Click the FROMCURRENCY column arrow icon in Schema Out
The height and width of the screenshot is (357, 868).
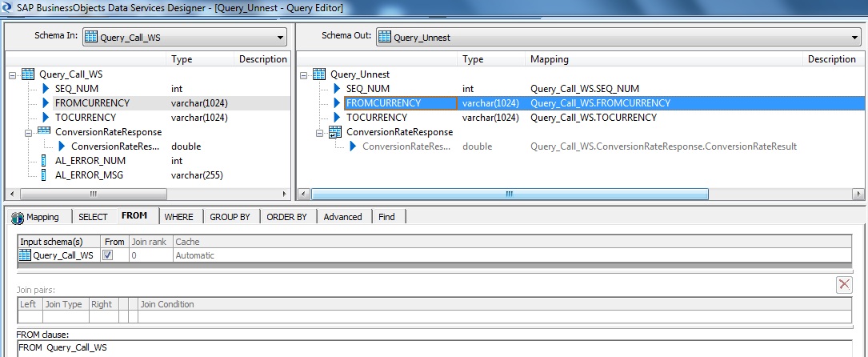pos(338,103)
